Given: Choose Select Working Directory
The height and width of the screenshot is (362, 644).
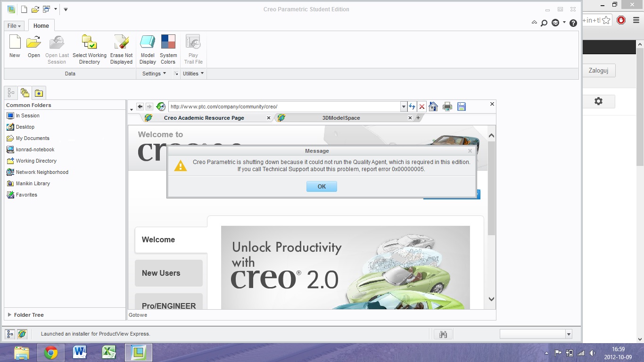Looking at the screenshot, I should coord(90,49).
